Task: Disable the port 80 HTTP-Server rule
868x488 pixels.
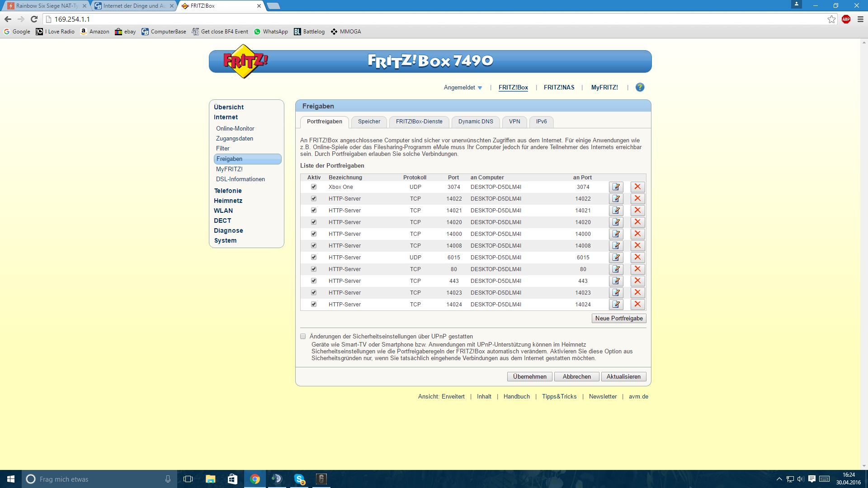Action: (x=314, y=269)
